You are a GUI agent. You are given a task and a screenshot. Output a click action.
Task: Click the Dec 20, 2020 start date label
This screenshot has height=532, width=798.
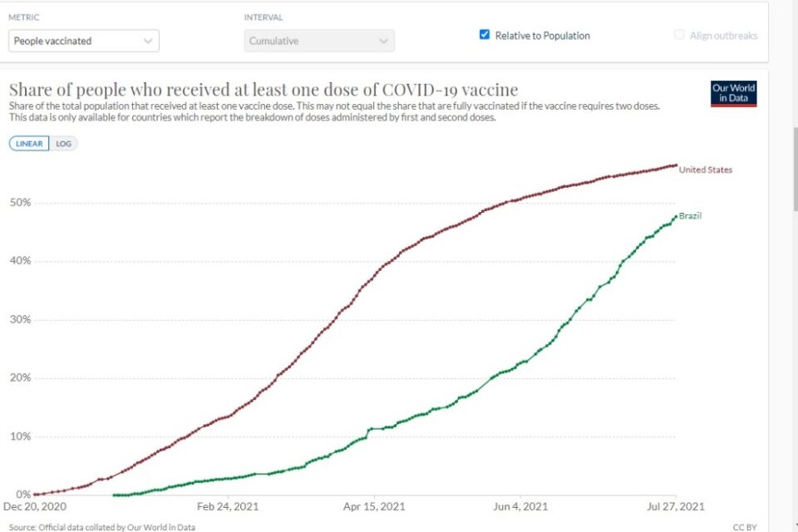tap(35, 506)
